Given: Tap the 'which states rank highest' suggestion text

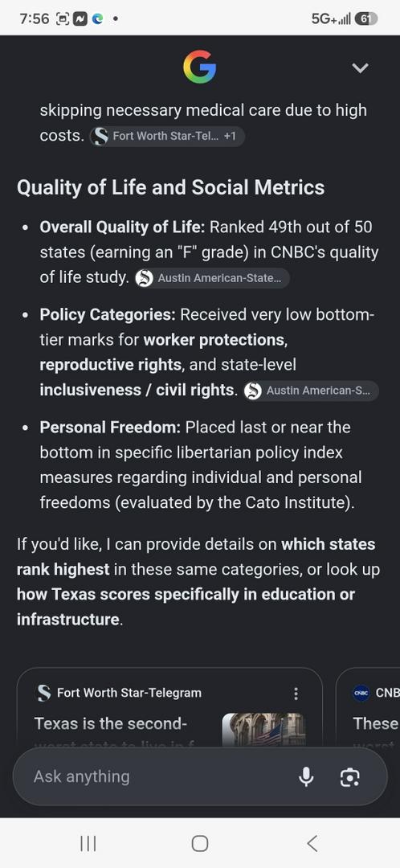Looking at the screenshot, I should [196, 556].
